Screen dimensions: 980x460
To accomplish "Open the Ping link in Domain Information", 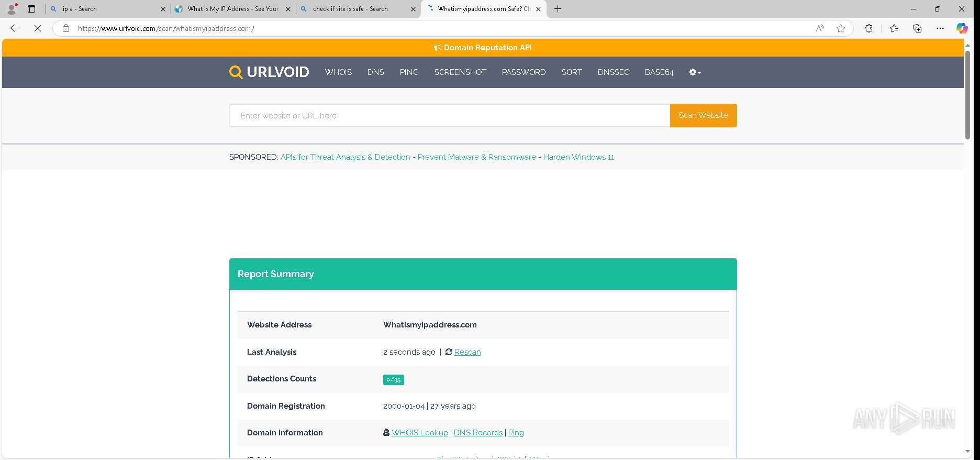I will pos(516,433).
